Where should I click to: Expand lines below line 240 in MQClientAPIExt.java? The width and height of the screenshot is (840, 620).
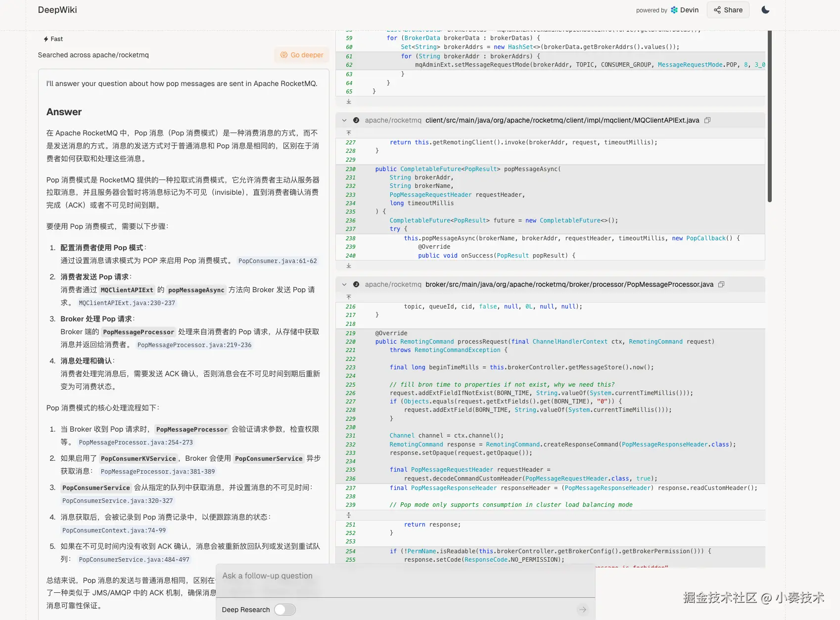(349, 266)
